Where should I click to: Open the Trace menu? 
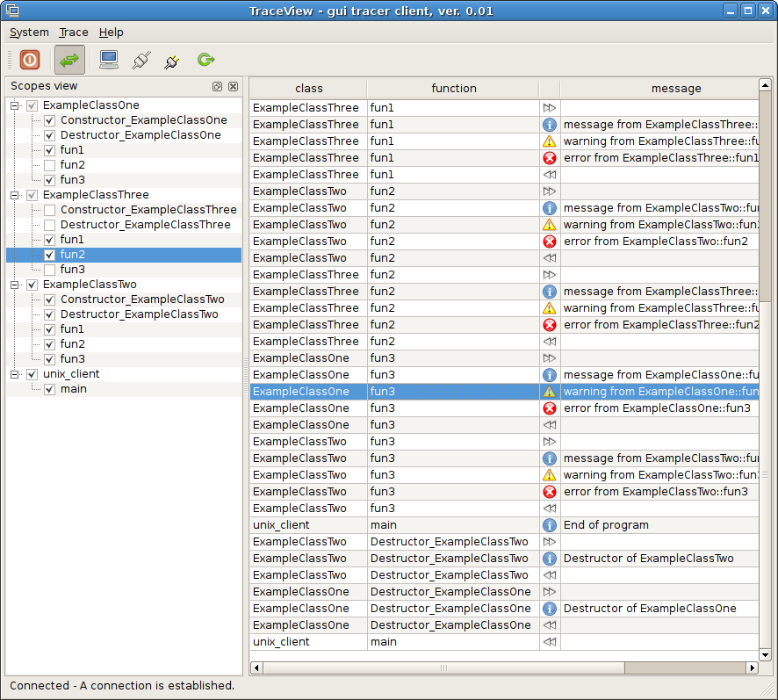coord(74,32)
